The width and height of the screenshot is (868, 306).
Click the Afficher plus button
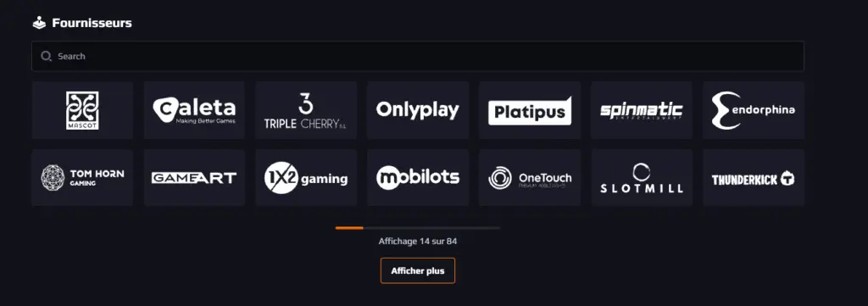[418, 270]
